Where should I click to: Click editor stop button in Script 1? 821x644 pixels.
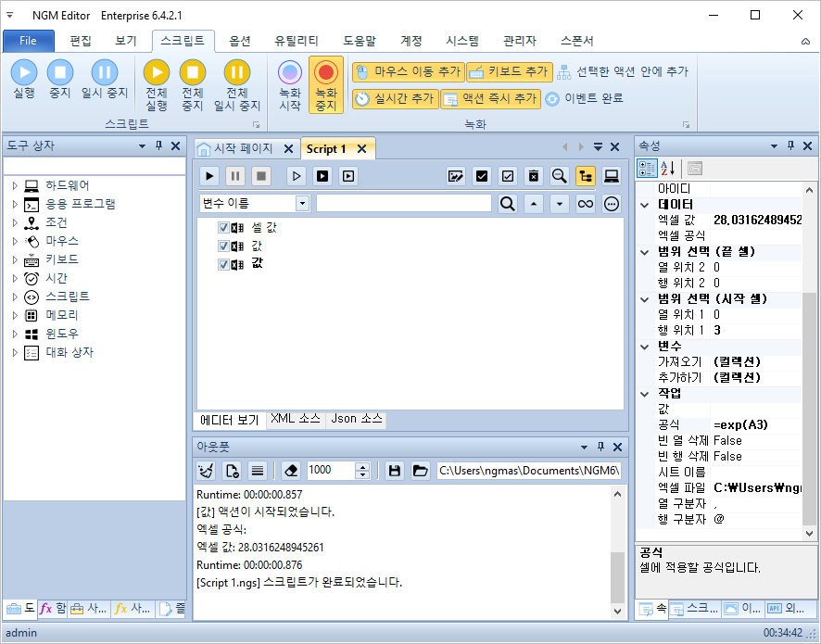[261, 176]
